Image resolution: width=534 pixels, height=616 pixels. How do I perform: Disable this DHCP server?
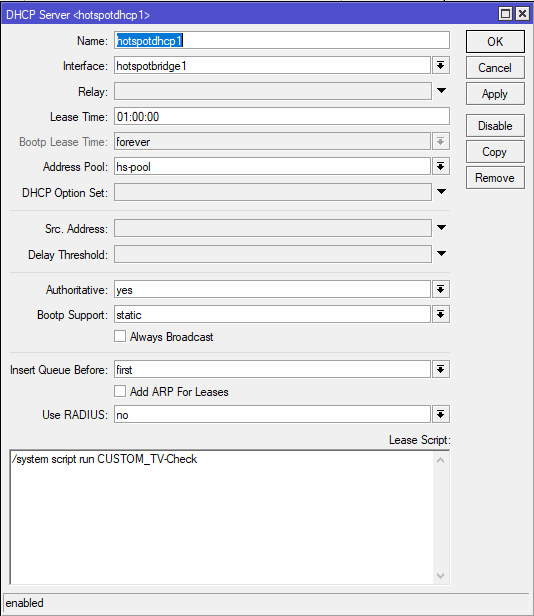[x=495, y=126]
